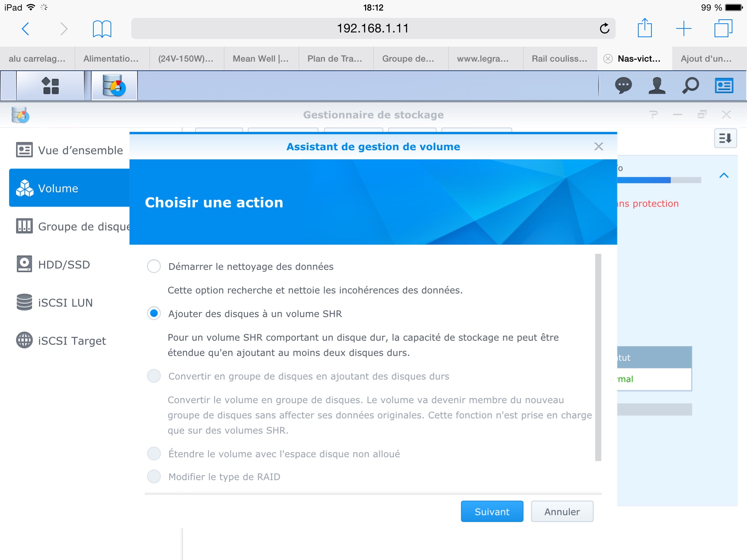Collapse the volume details chevron
The width and height of the screenshot is (747, 560).
[x=724, y=176]
